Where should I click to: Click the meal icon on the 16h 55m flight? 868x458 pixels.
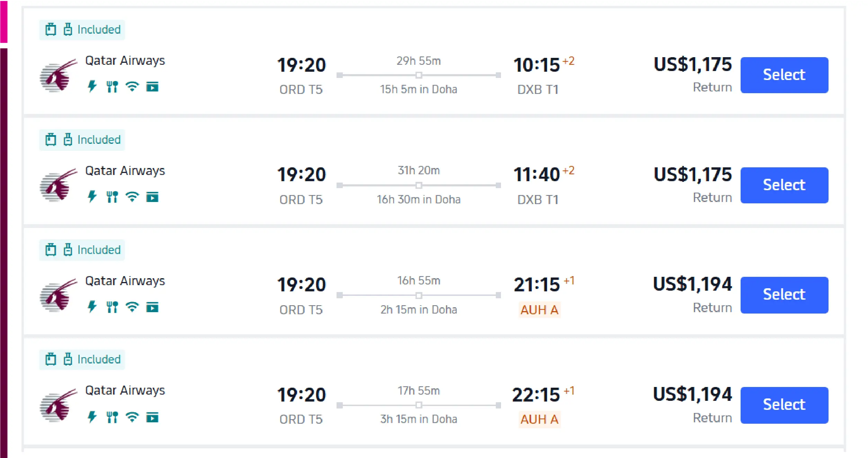(112, 307)
